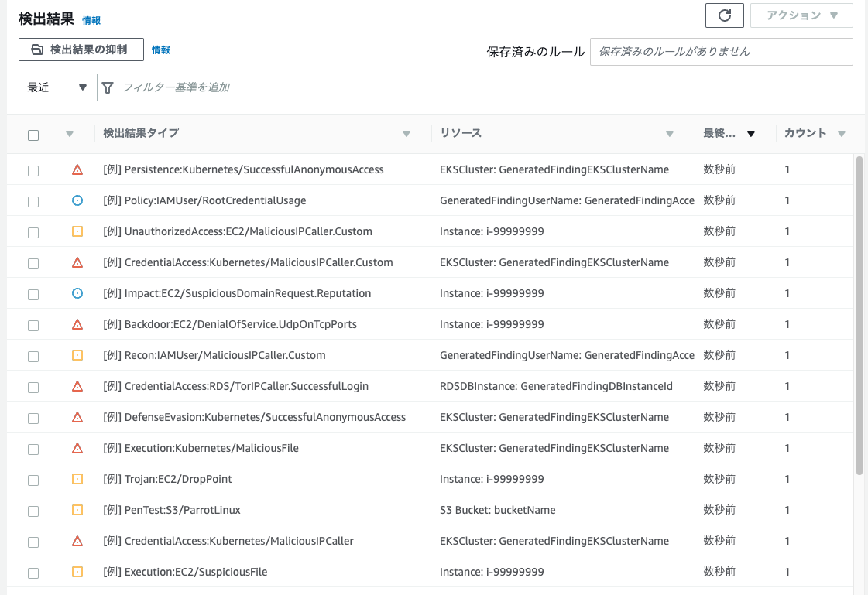This screenshot has width=868, height=595.
Task: Sort by the 検出結果タイプ column header
Action: point(141,133)
